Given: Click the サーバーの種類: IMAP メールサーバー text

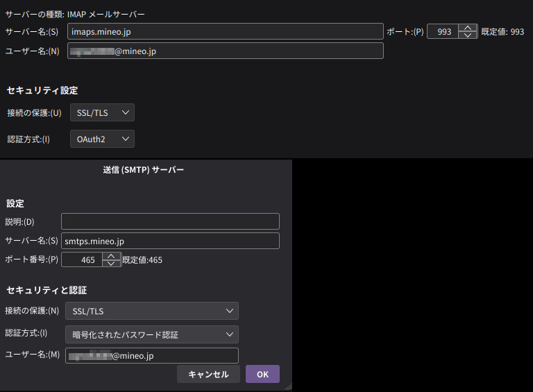Looking at the screenshot, I should 75,15.
